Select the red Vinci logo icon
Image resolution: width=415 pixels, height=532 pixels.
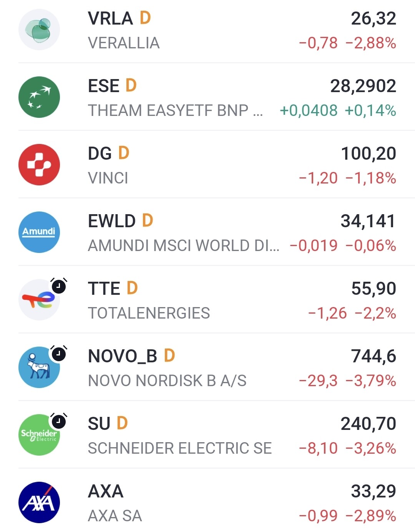pyautogui.click(x=39, y=165)
